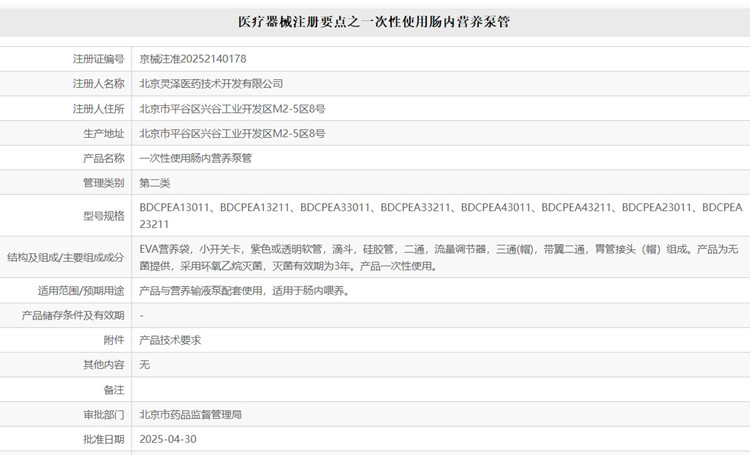Click the 其他内容 value 无
This screenshot has height=455, width=750.
pos(145,365)
